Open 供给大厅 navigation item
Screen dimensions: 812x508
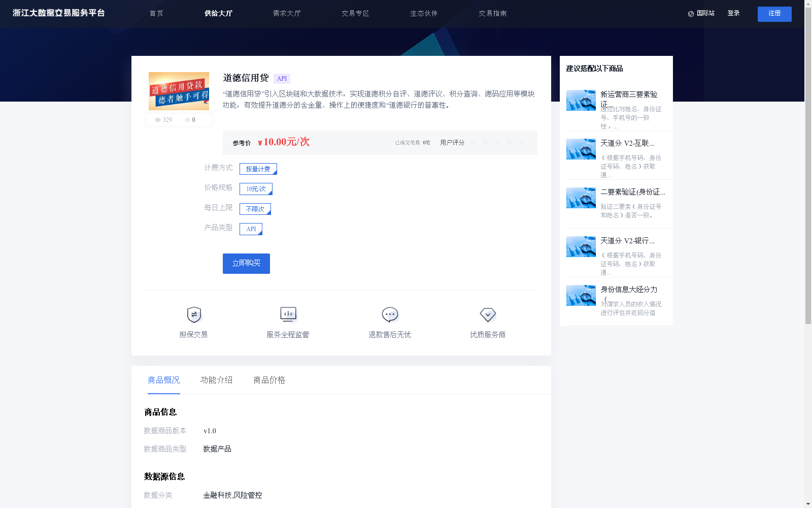[x=218, y=13]
